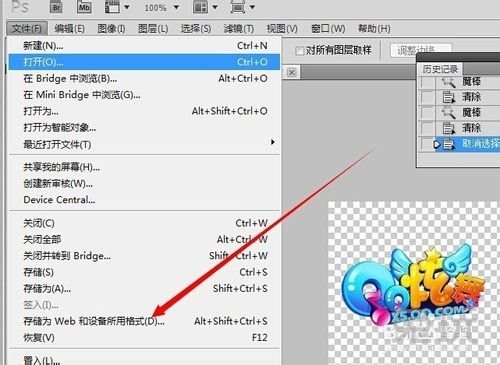Open Mini Bridge via the Mb icon

[x=84, y=7]
